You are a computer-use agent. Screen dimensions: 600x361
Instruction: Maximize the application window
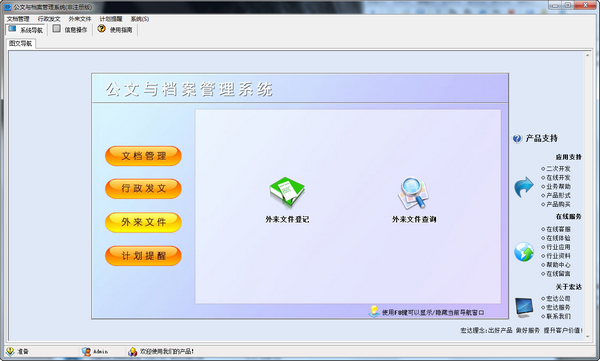click(568, 5)
